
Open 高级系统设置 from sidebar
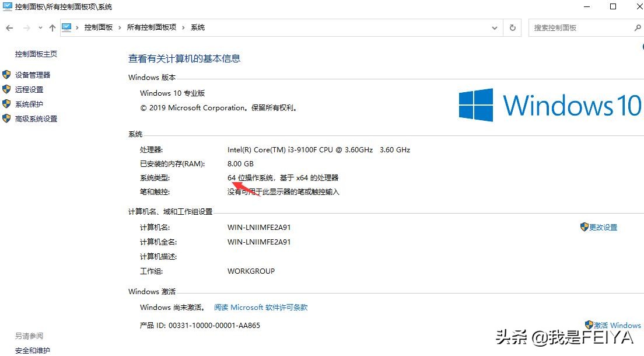click(36, 119)
